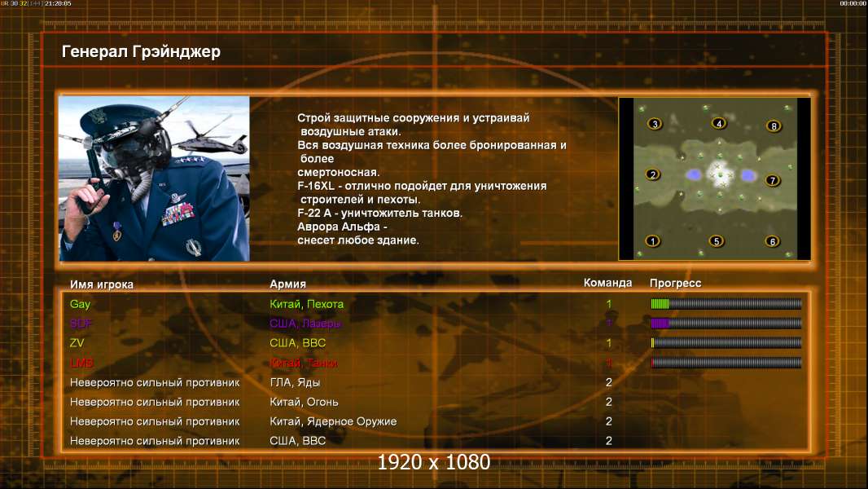Screen dimensions: 868x489
Task: Select start position 3 on the minimap
Action: (x=655, y=124)
